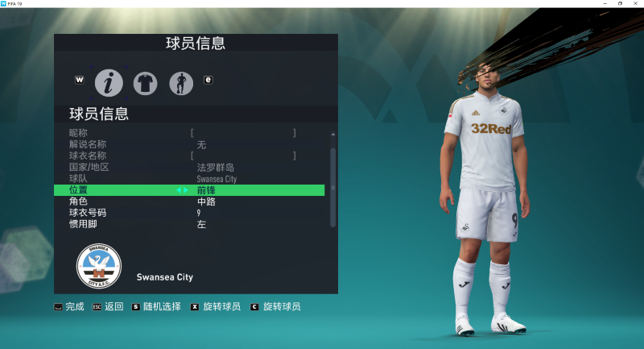Viewport: 644px width, 349px height.
Task: Click the attribute list scrollbar up arrow
Action: tap(333, 135)
